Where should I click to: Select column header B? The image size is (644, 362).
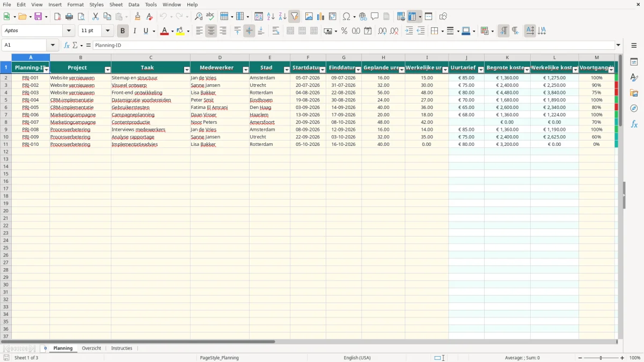[80, 57]
